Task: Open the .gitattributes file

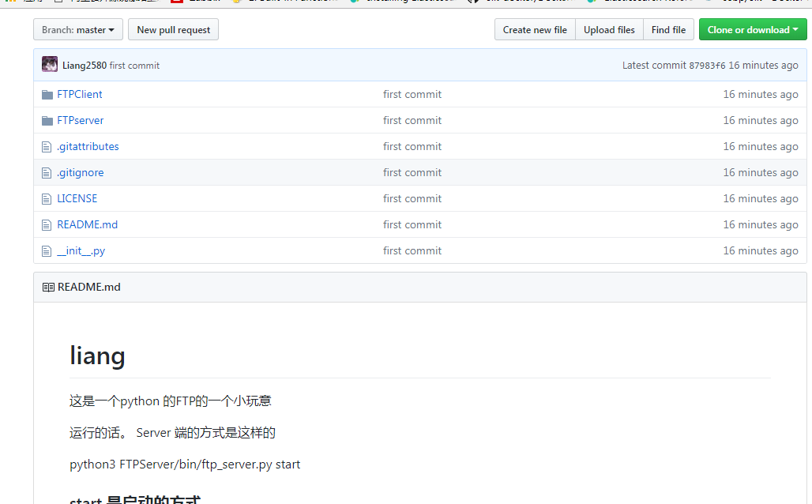Action: pos(88,147)
